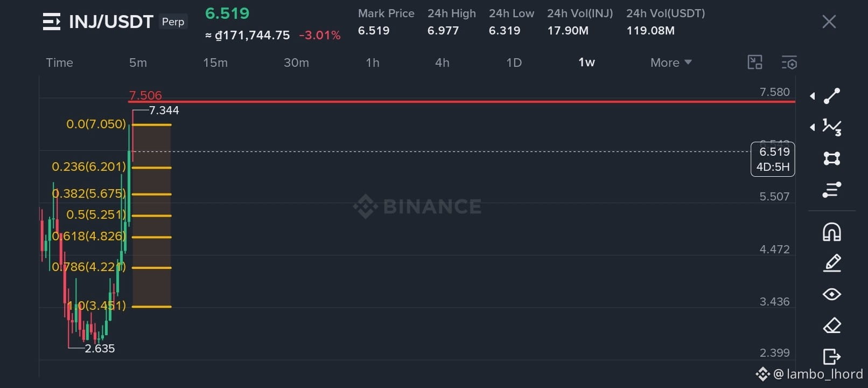The width and height of the screenshot is (868, 388).
Task: Expand wave pattern tool variants arrow
Action: pyautogui.click(x=813, y=127)
